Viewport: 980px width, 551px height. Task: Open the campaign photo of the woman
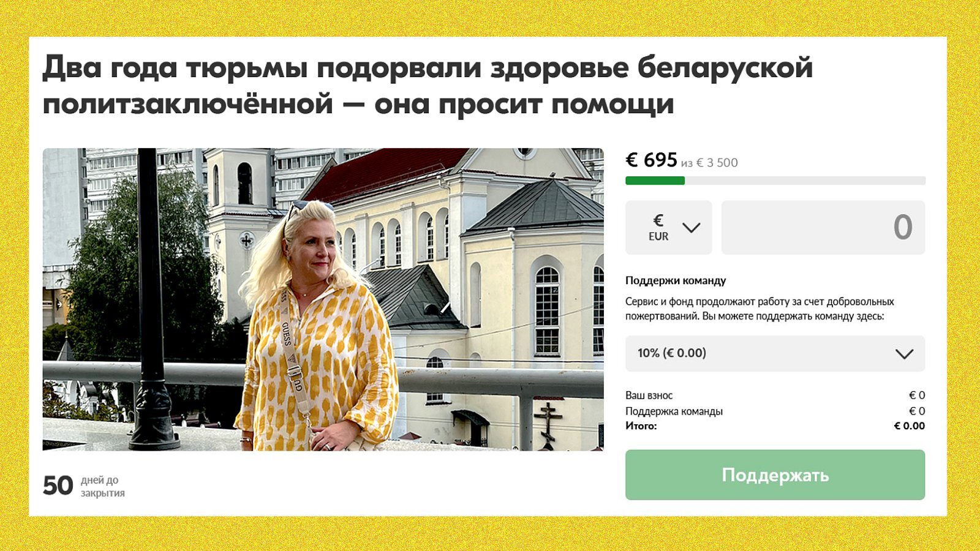click(x=323, y=299)
